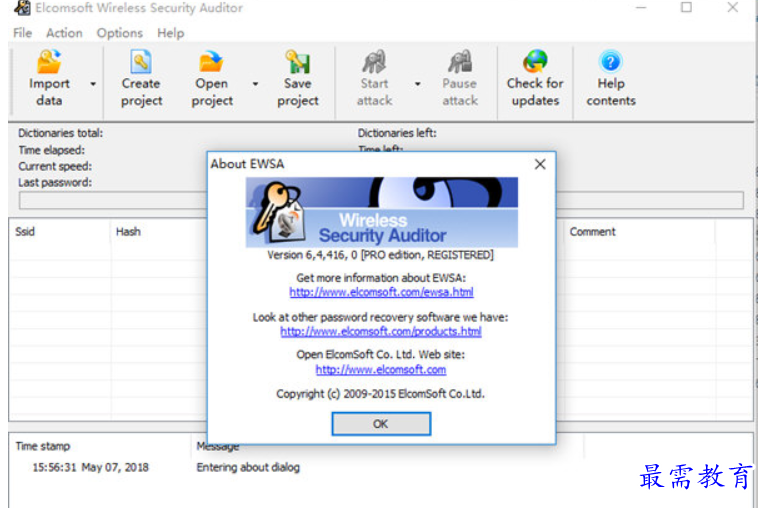Image resolution: width=761 pixels, height=508 pixels.
Task: Click the Create project icon
Action: (x=141, y=62)
